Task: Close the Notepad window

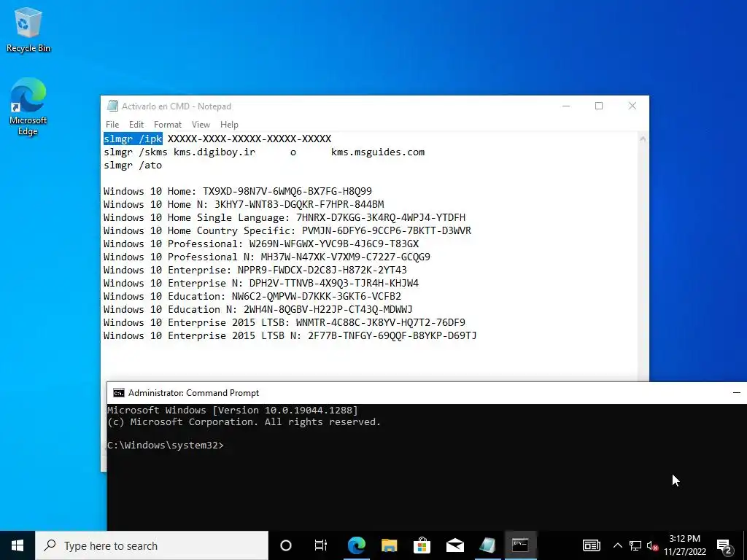Action: coord(632,106)
